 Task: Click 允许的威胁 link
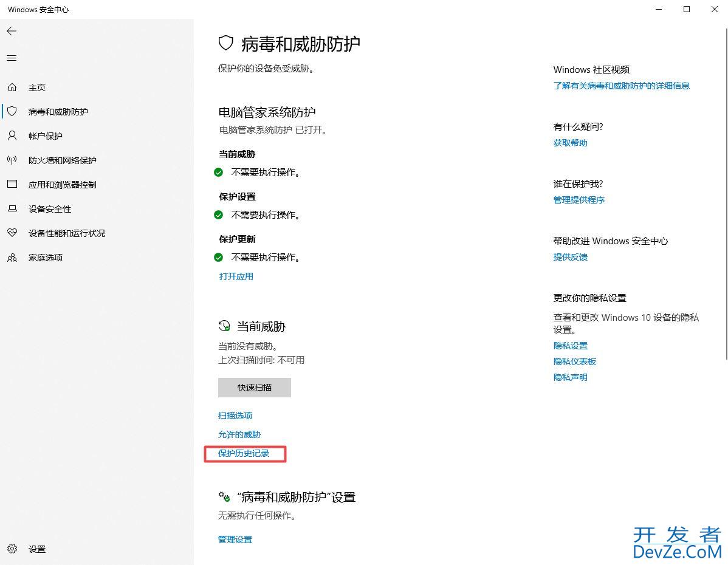[239, 434]
